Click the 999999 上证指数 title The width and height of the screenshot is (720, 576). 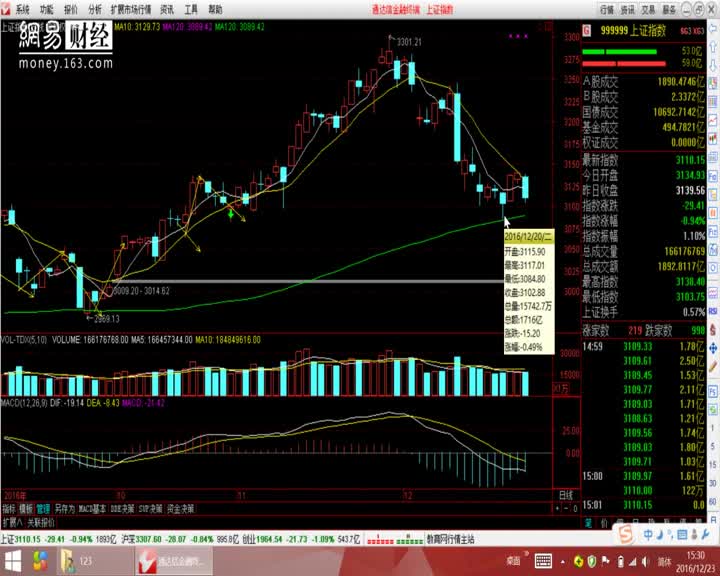[x=633, y=31]
